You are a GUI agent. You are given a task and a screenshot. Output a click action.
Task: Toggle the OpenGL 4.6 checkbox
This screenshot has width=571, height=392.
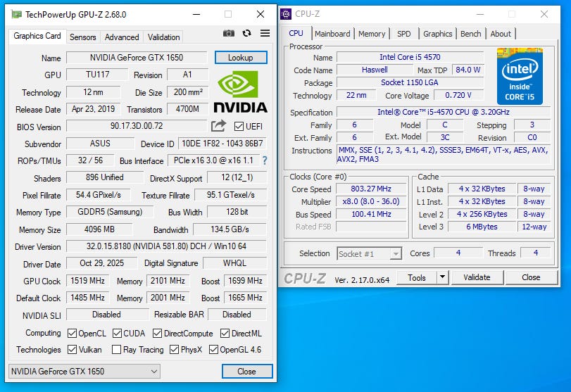click(x=213, y=349)
